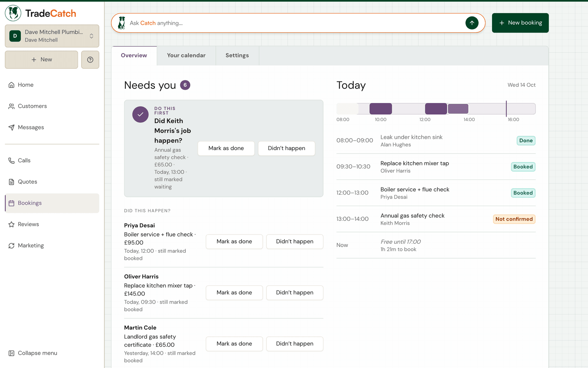
Task: Click the Catch dog icon in search bar
Action: point(122,23)
